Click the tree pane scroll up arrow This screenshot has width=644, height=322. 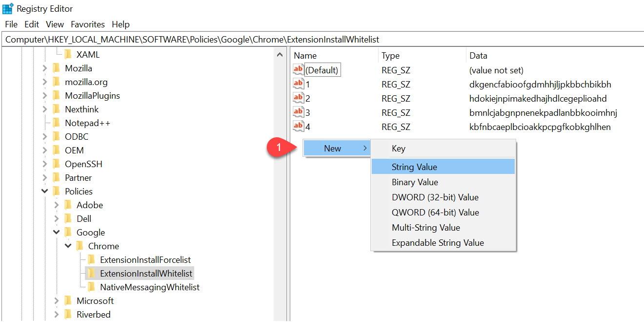coord(280,54)
